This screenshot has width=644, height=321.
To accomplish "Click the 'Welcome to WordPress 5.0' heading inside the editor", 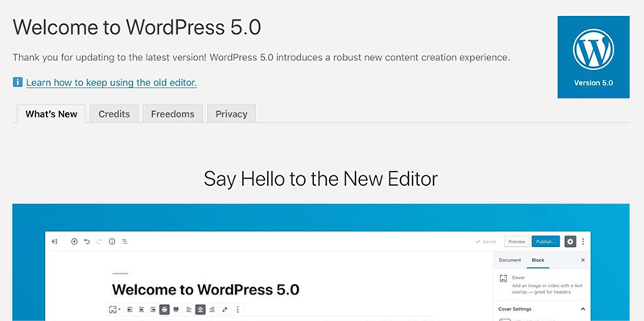I will click(205, 290).
